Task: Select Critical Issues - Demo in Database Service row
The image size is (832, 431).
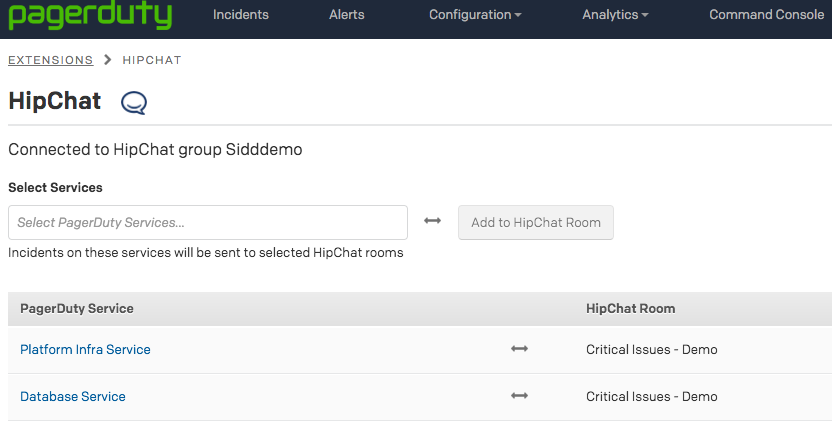Action: 652,396
